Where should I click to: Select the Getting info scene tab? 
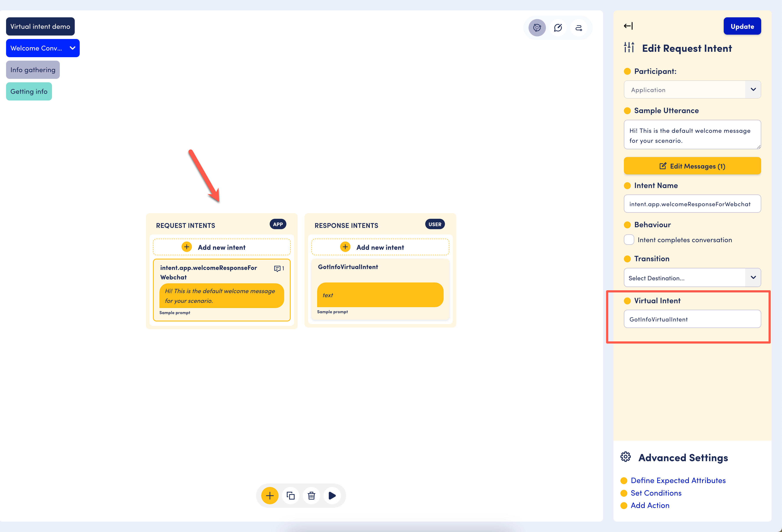coord(29,92)
